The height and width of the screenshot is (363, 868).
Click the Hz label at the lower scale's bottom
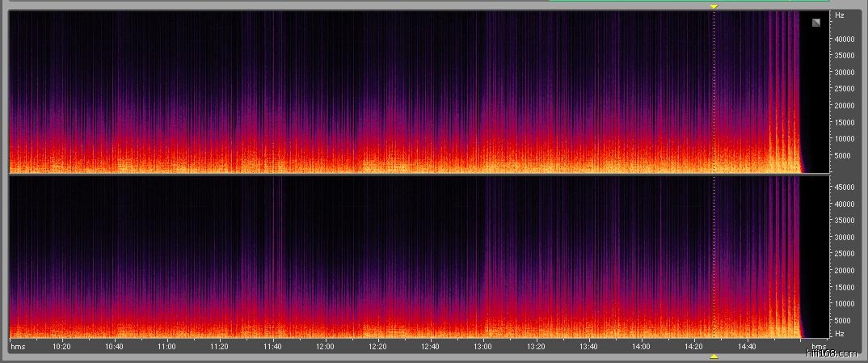(840, 333)
